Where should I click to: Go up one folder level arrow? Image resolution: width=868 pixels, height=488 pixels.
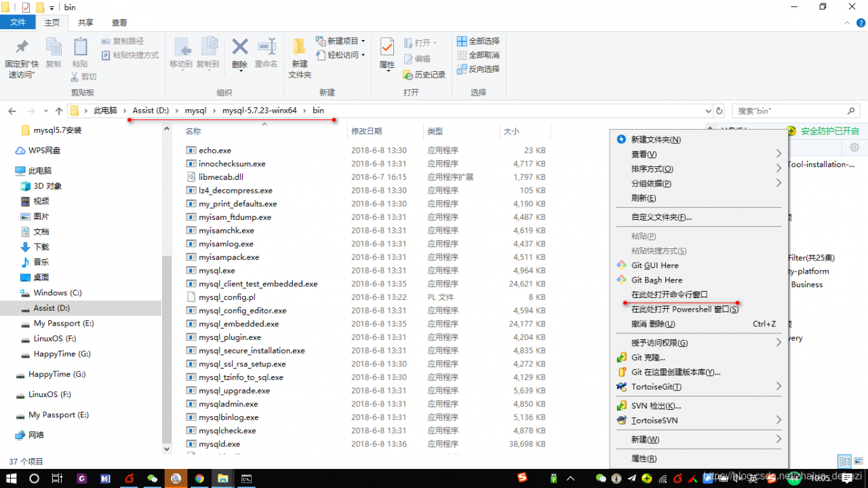pos(59,111)
